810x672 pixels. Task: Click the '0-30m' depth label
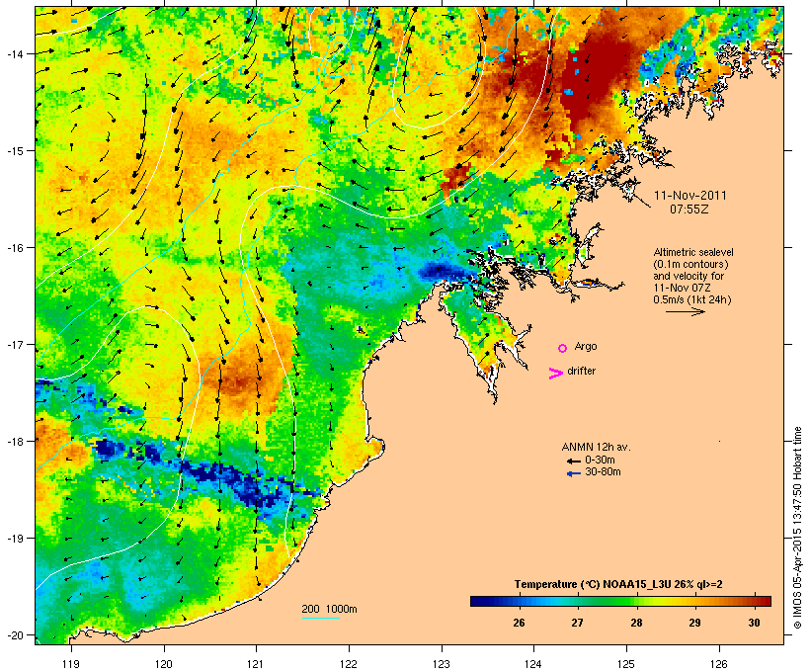[600, 460]
